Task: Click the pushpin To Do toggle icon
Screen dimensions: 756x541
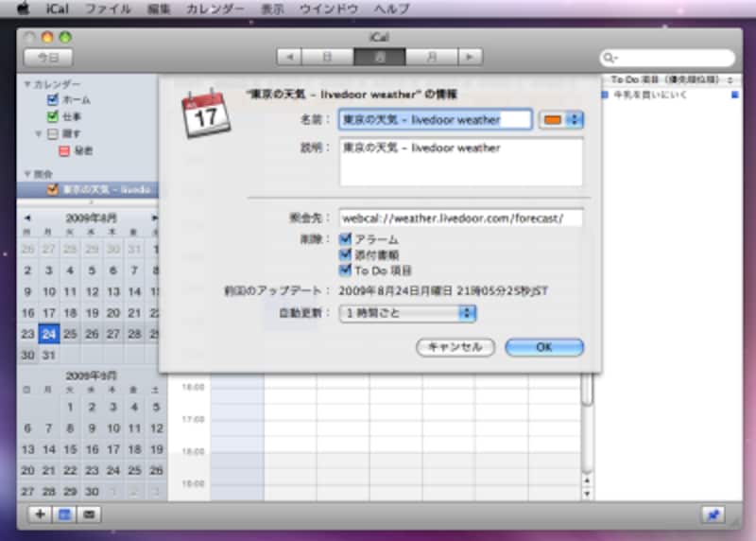Action: click(x=713, y=515)
